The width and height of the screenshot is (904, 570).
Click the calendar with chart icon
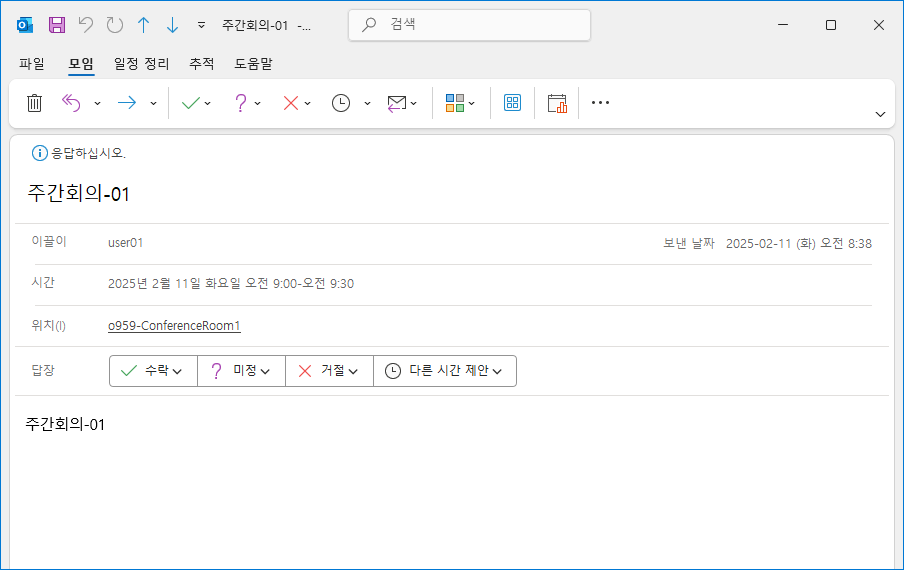click(x=557, y=104)
